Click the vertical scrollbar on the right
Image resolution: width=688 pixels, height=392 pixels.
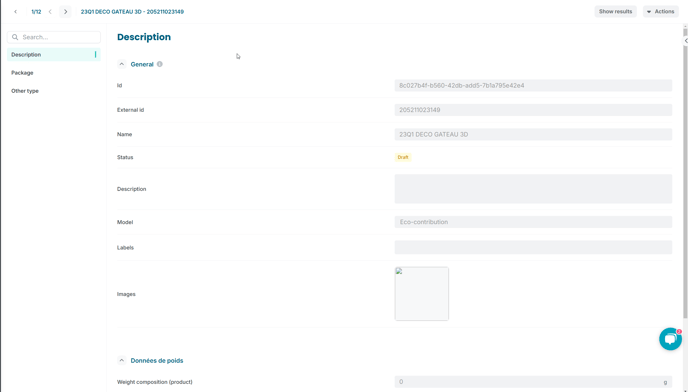pyautogui.click(x=685, y=173)
